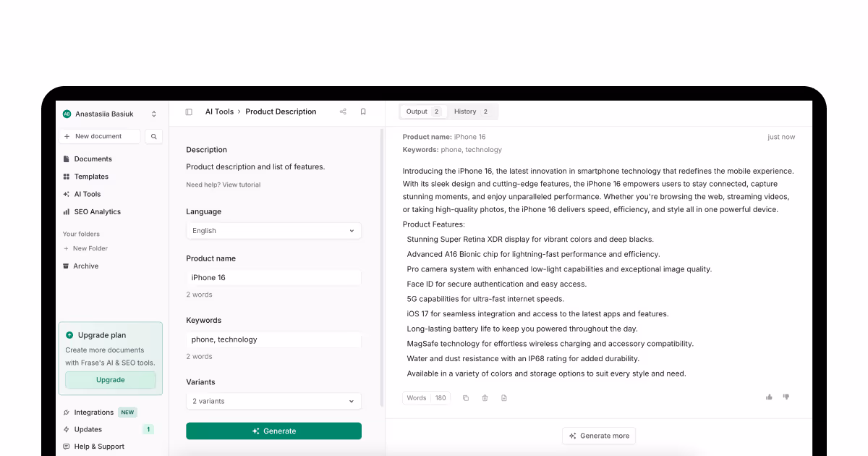
Task: Open AI Tools in the sidebar
Action: point(88,195)
